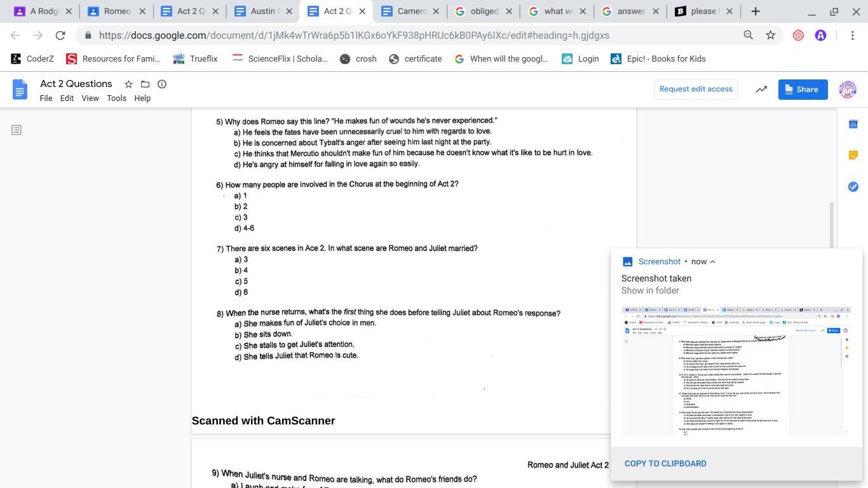
Task: Open the Help menu
Action: coord(142,98)
